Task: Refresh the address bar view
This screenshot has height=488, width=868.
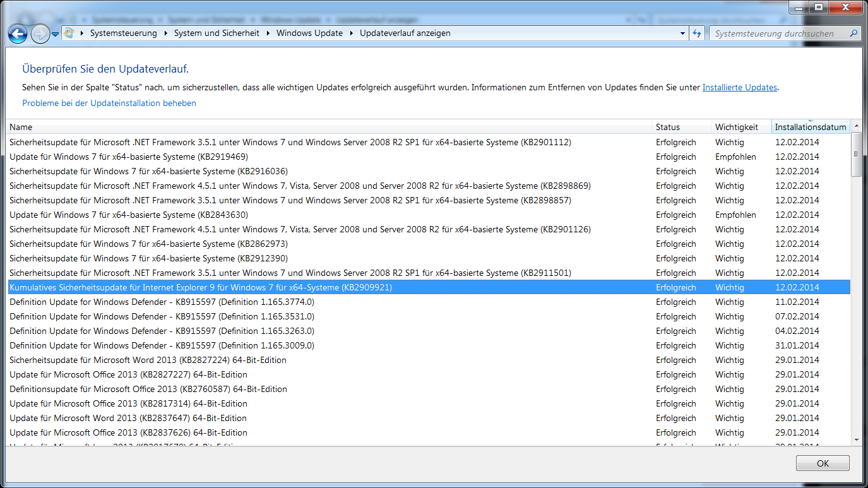Action: coord(697,33)
